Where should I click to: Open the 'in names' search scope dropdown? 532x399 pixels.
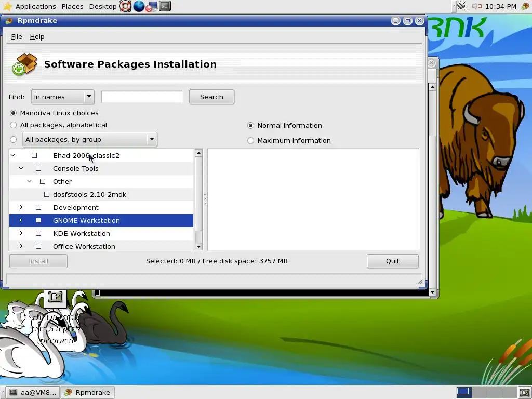(63, 97)
